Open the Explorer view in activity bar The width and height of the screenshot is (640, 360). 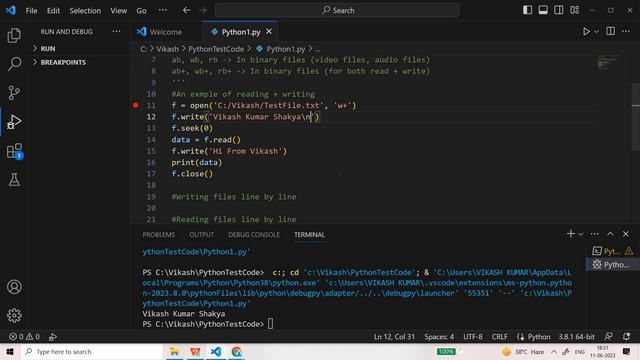tap(14, 36)
